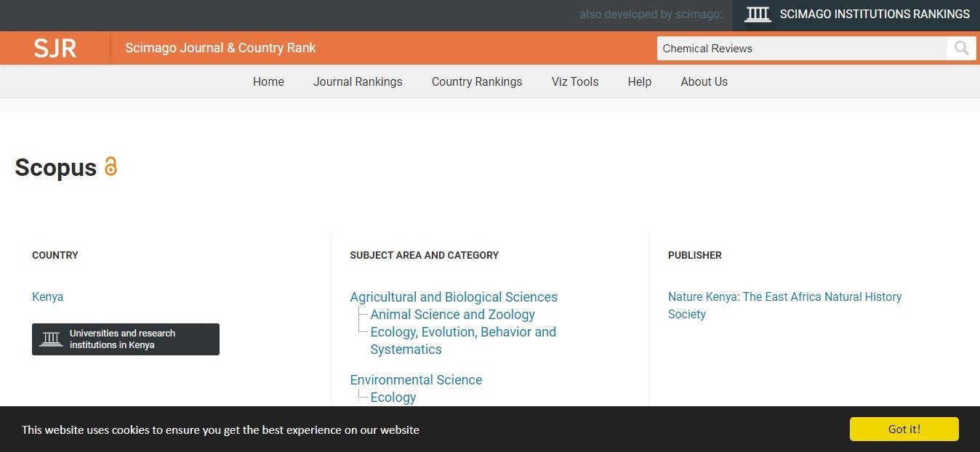Click the Scimago Institutions Rankings building icon

[758, 14]
